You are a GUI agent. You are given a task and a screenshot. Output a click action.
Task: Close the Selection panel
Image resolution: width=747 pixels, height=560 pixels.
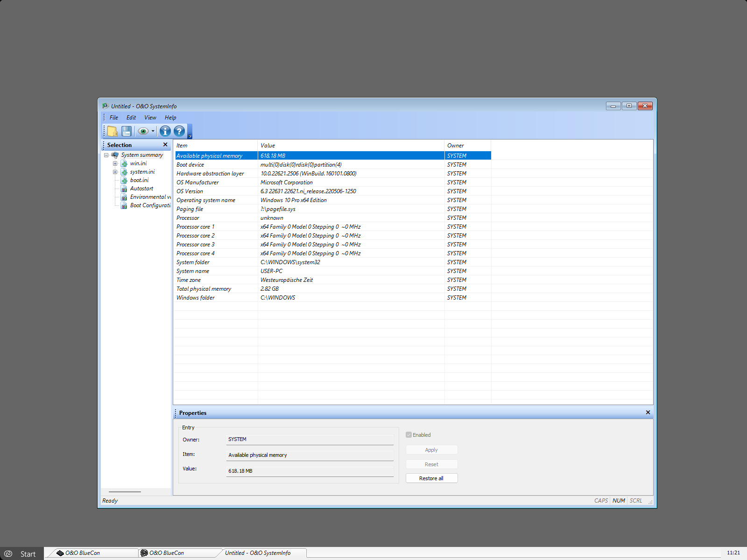165,145
